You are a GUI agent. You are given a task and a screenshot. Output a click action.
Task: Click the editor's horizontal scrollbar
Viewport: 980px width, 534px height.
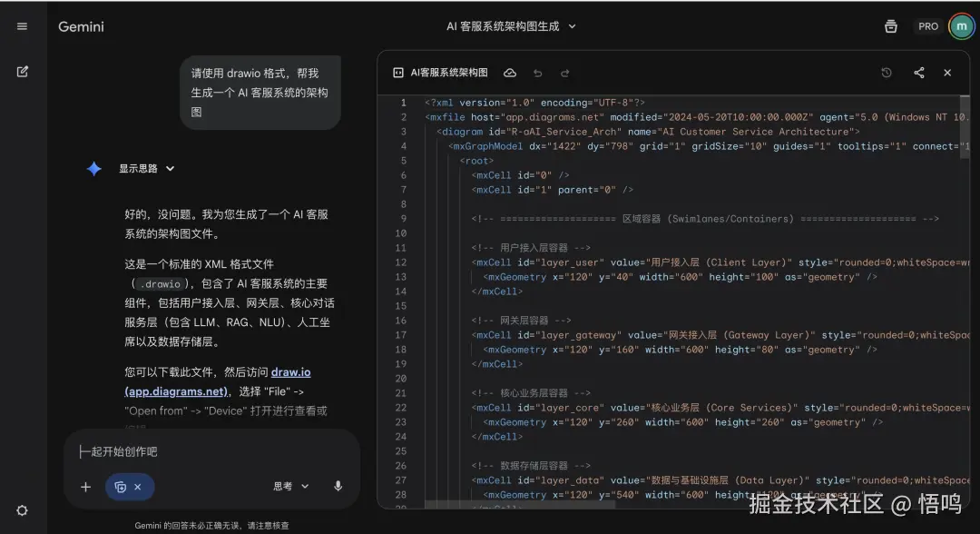pyautogui.click(x=520, y=505)
